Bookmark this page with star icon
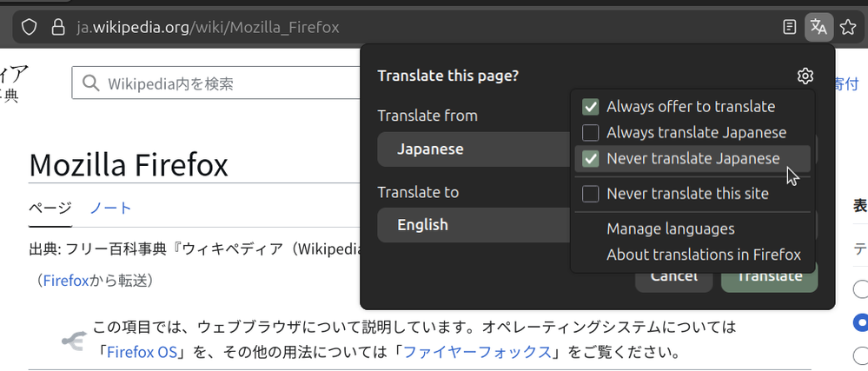The image size is (868, 371). (x=848, y=27)
